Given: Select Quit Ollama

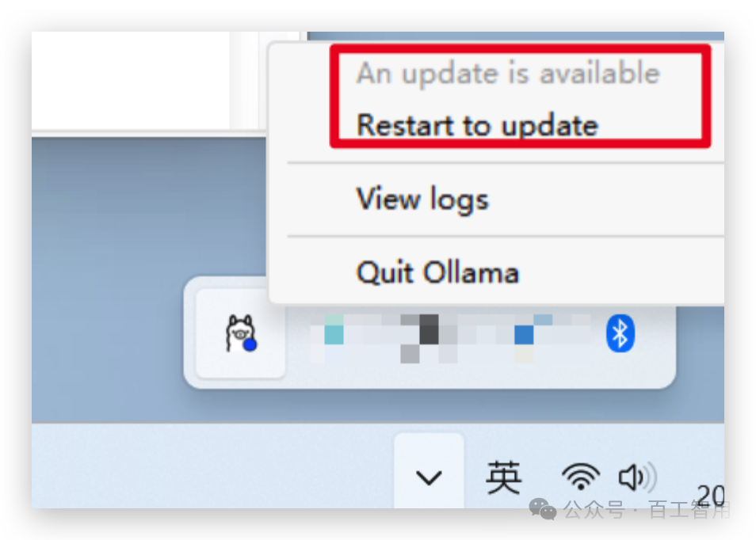Looking at the screenshot, I should (x=437, y=272).
